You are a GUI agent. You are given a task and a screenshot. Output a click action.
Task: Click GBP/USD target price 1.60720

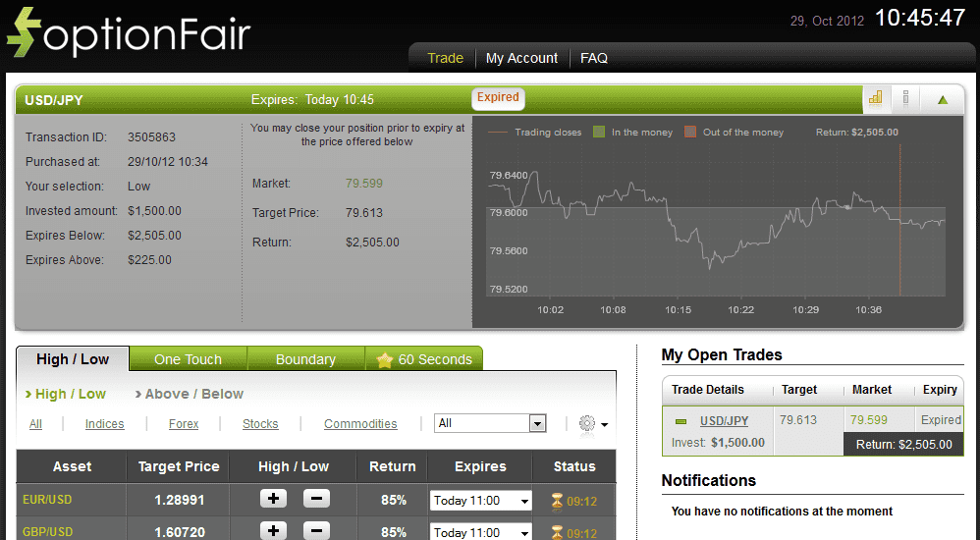coord(180,532)
